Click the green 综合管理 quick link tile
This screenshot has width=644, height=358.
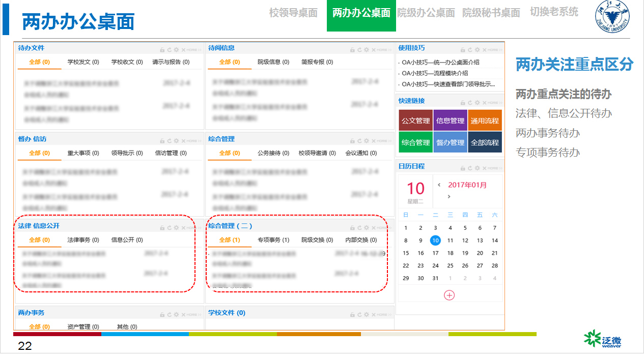(x=415, y=143)
